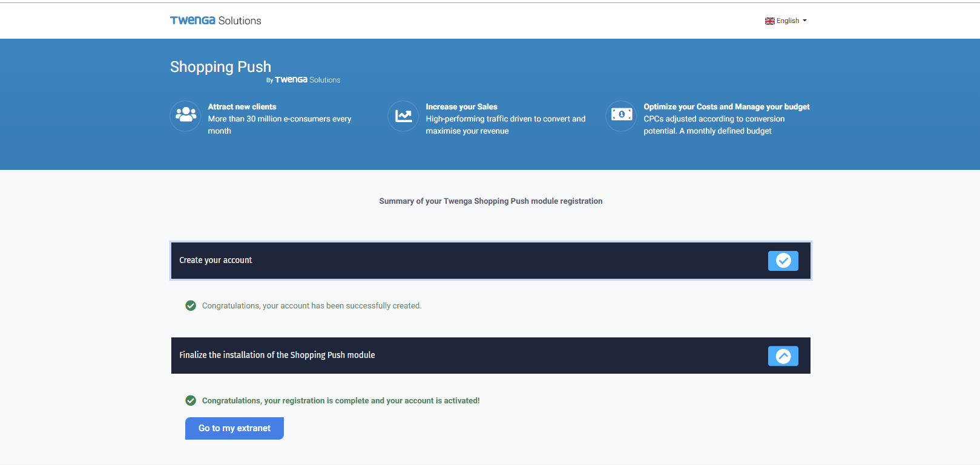Click the By Twenga Solutions sub-logo
The height and width of the screenshot is (465, 980).
(x=303, y=80)
